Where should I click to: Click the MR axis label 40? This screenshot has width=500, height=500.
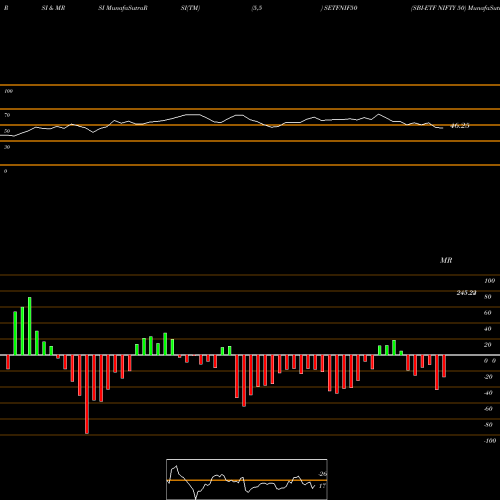pos(488,329)
